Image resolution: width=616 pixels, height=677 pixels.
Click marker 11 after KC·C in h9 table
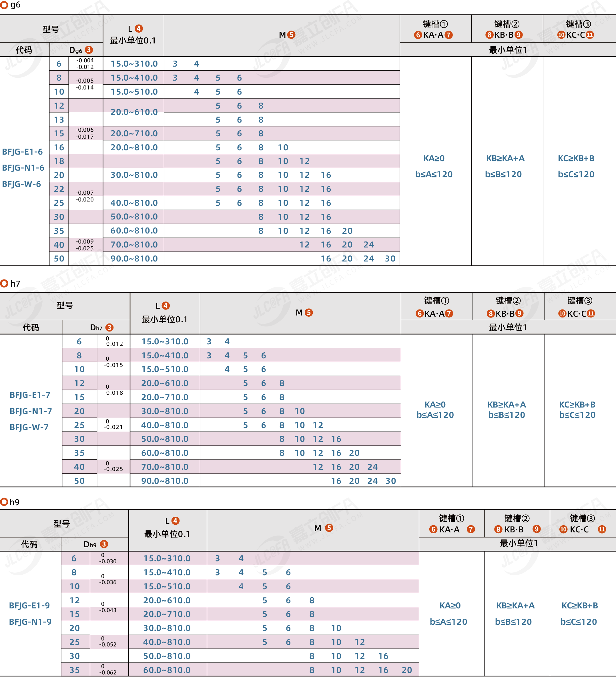click(602, 529)
